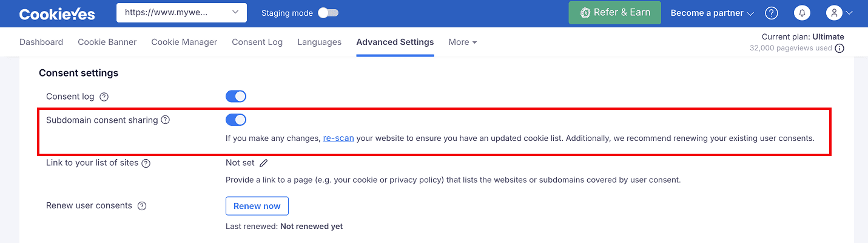Disable the Consent log toggle
This screenshot has height=243, width=868.
[236, 97]
